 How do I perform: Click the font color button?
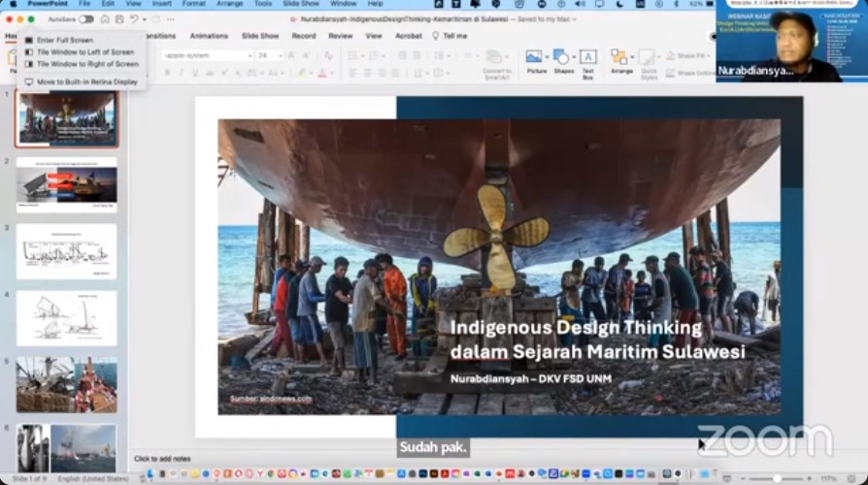tap(322, 73)
